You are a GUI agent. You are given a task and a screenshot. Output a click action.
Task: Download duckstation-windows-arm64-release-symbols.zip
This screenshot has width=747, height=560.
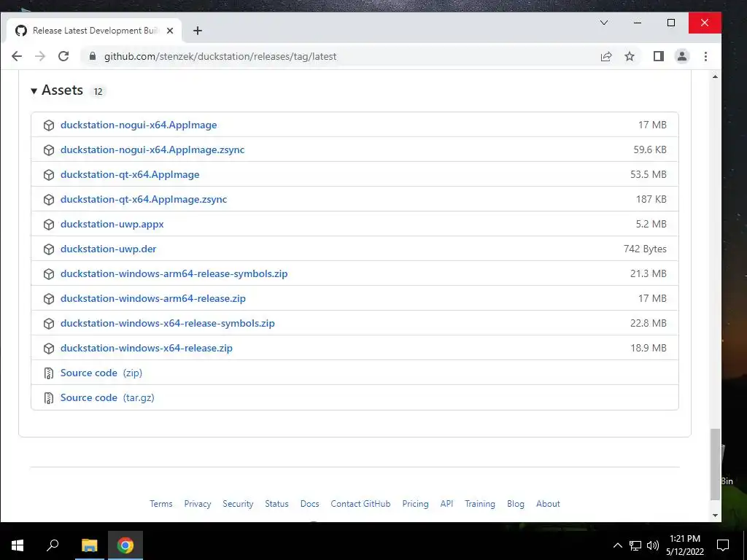[x=174, y=273]
